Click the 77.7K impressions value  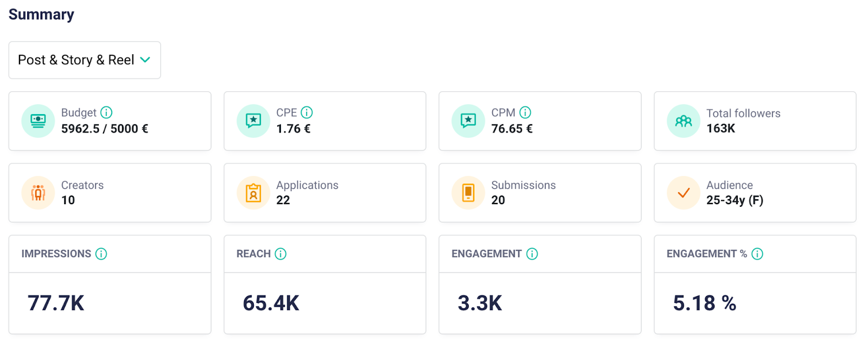point(56,303)
